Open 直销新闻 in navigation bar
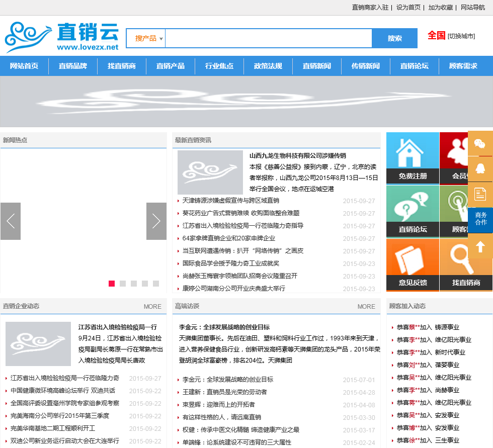 click(x=316, y=66)
